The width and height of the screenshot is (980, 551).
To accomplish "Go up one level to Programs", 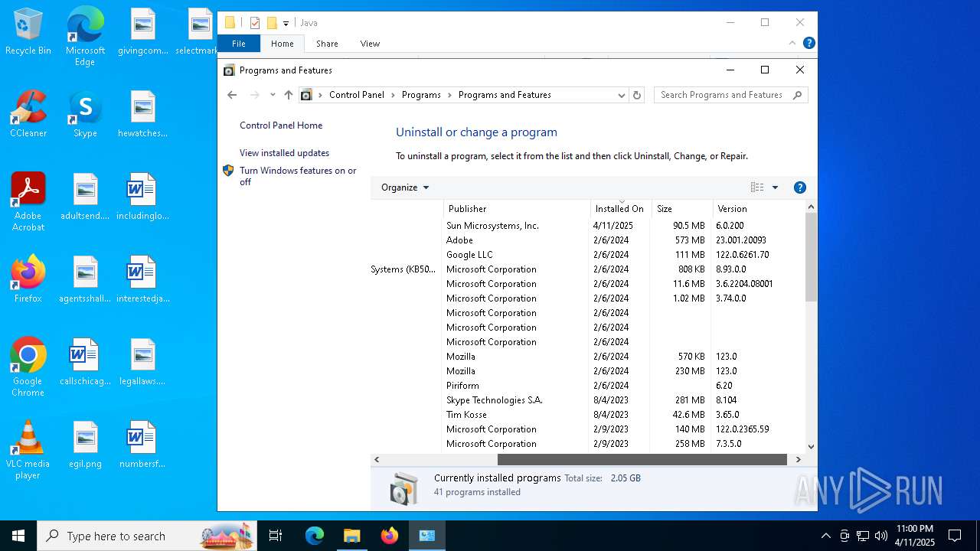I will point(288,95).
